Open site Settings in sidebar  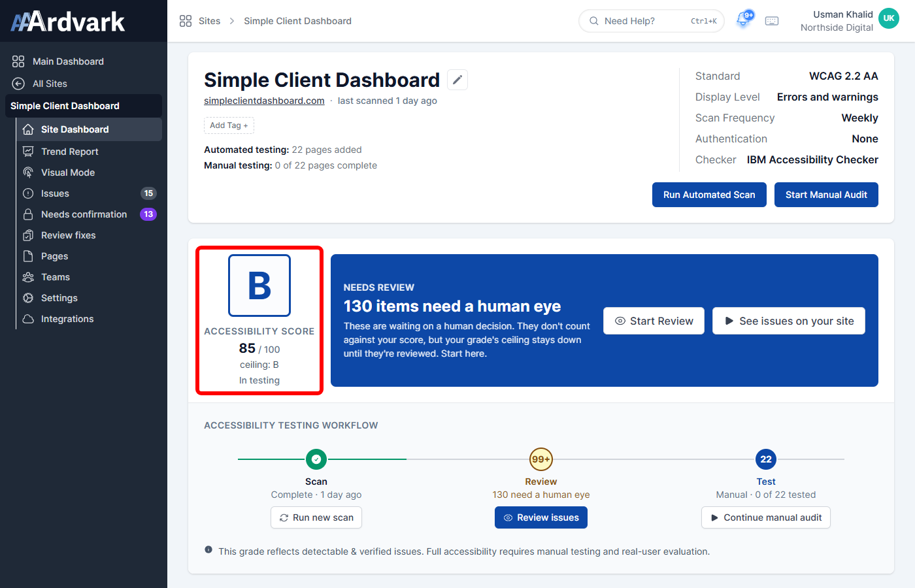(89, 298)
